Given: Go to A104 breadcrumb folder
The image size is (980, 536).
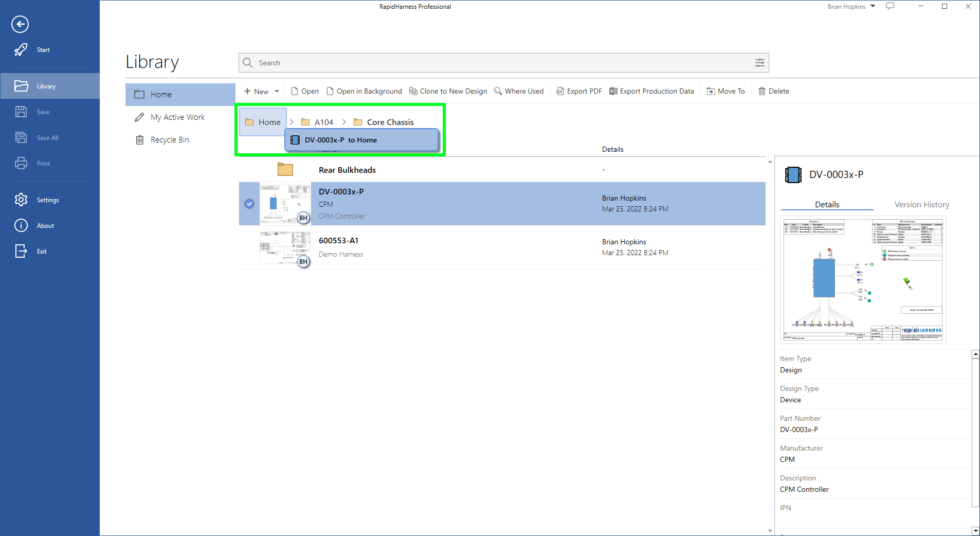Looking at the screenshot, I should tap(317, 122).
